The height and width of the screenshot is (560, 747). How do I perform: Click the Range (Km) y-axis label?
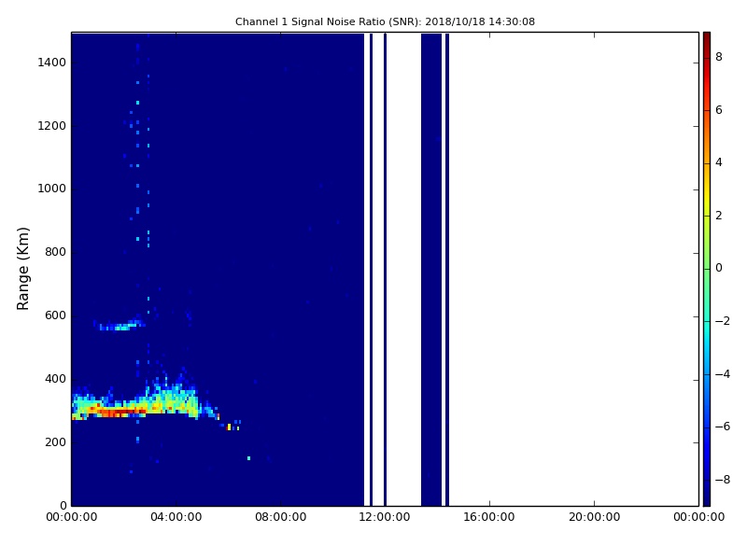point(22,269)
